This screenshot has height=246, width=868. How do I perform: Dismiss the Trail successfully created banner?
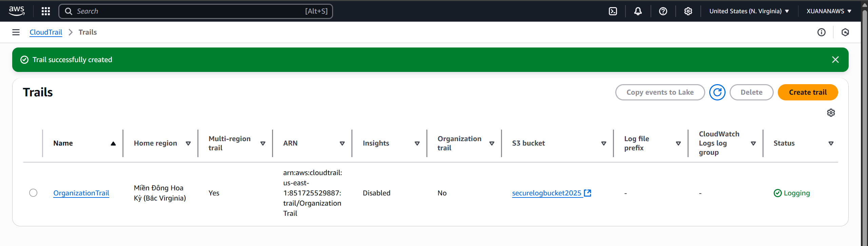(x=835, y=60)
